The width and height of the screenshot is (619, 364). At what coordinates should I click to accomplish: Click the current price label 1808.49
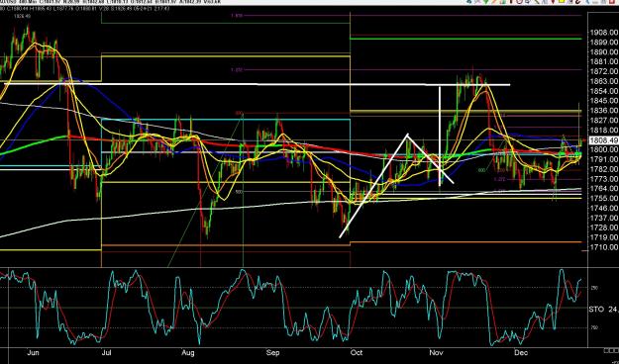pos(603,140)
